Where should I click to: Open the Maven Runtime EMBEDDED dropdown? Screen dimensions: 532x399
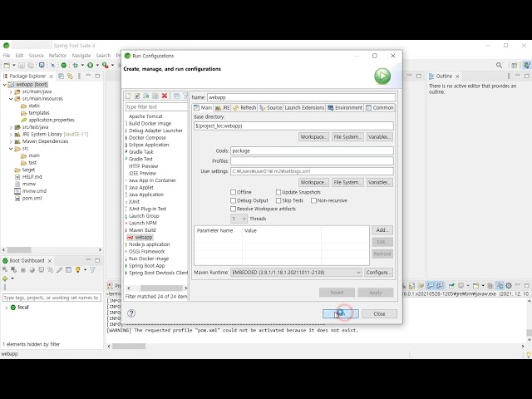coord(296,272)
